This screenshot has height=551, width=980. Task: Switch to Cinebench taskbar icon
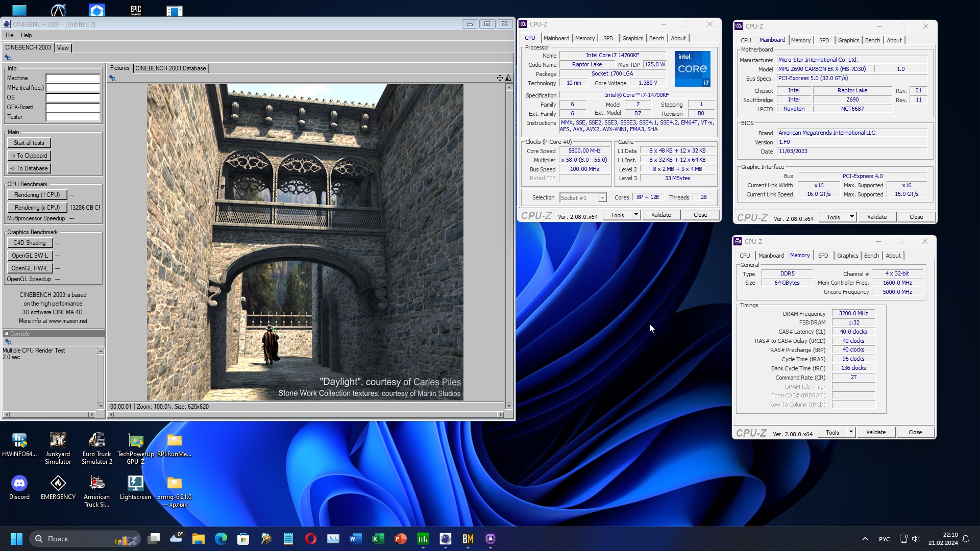pyautogui.click(x=446, y=539)
